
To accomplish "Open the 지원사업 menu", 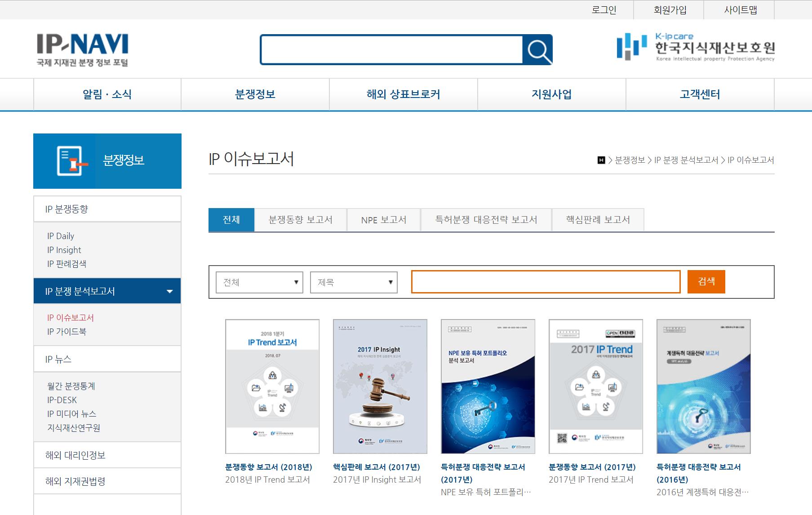I will coord(552,94).
